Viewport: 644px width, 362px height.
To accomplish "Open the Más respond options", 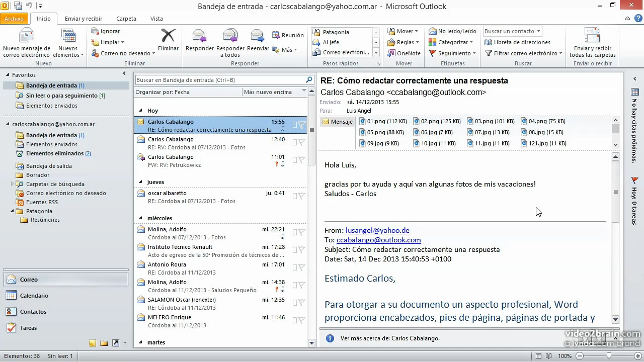I will pos(285,50).
